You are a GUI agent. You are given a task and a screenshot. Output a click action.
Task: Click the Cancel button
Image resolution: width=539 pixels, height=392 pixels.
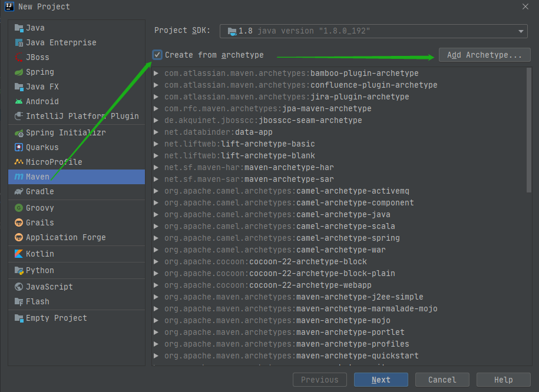(x=442, y=380)
